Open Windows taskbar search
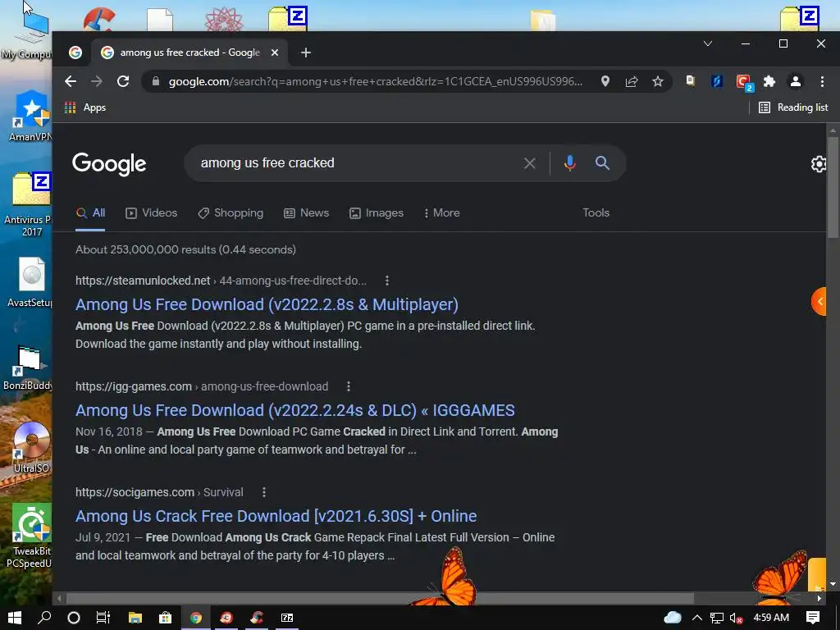This screenshot has height=630, width=840. (x=44, y=618)
